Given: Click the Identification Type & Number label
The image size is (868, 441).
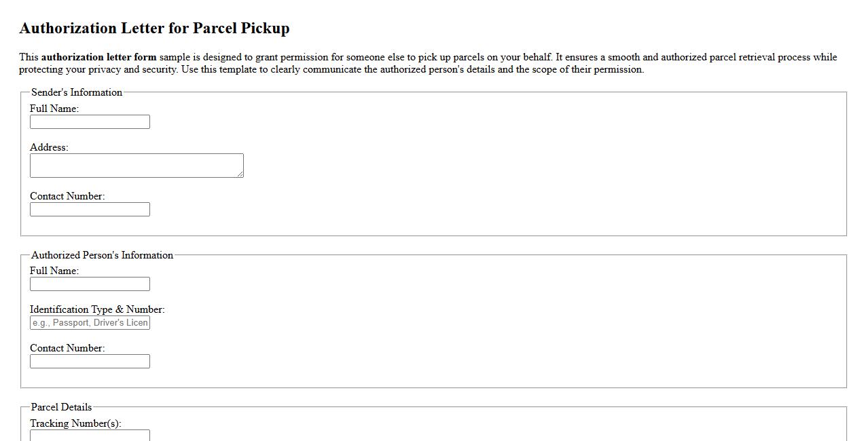Looking at the screenshot, I should tap(96, 309).
